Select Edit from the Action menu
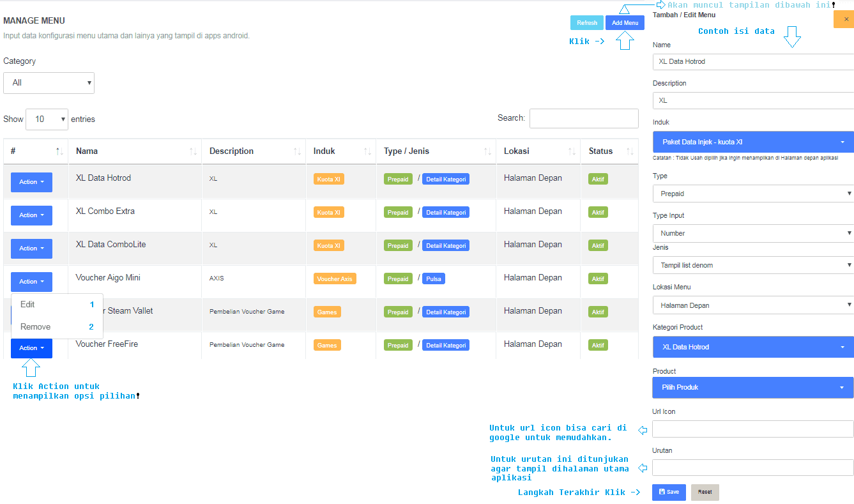 tap(27, 305)
